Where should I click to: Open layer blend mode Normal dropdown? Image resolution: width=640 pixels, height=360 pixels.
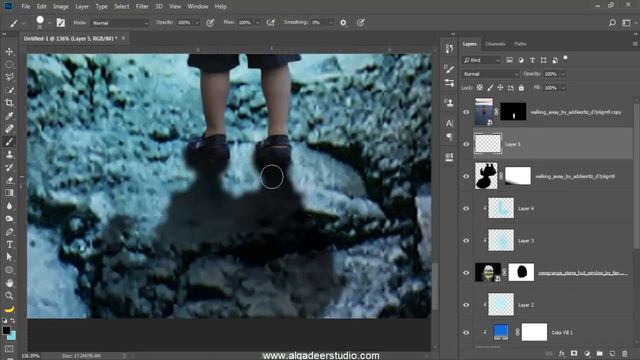[491, 74]
